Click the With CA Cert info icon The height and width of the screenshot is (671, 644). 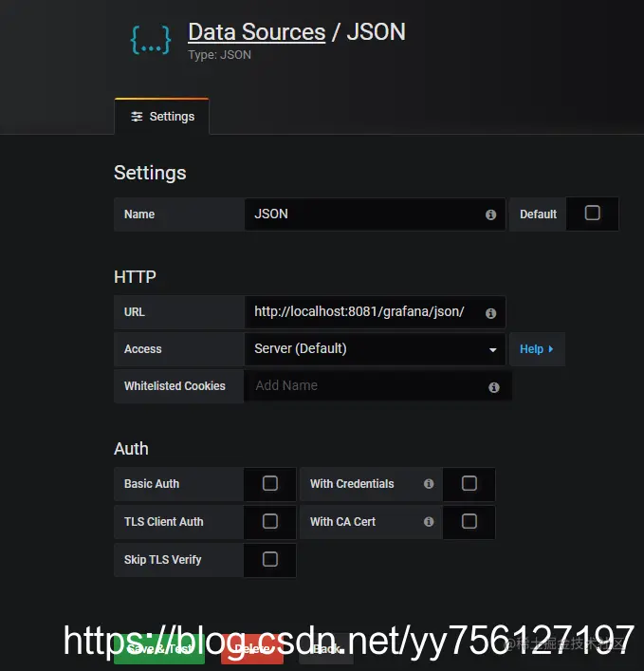click(x=429, y=522)
